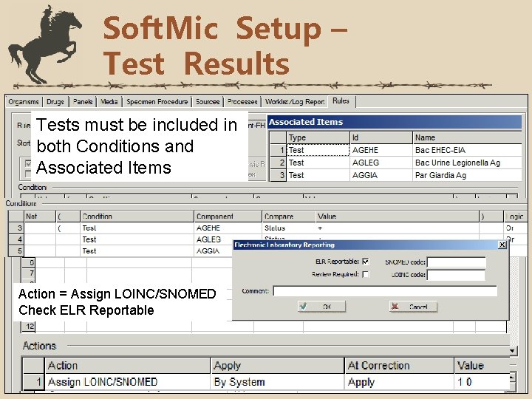This screenshot has height=399, width=532.
Task: Click the Not column header
Action: (40, 216)
